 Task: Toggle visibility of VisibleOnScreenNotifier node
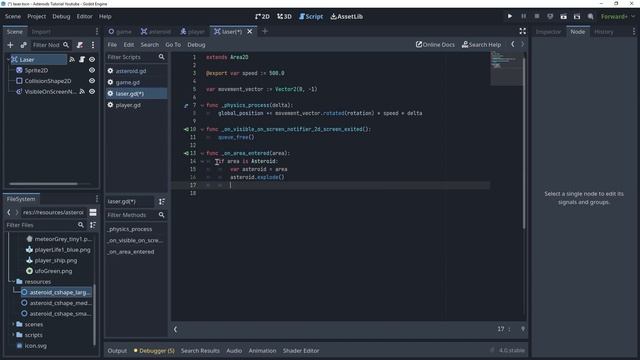tap(92, 91)
